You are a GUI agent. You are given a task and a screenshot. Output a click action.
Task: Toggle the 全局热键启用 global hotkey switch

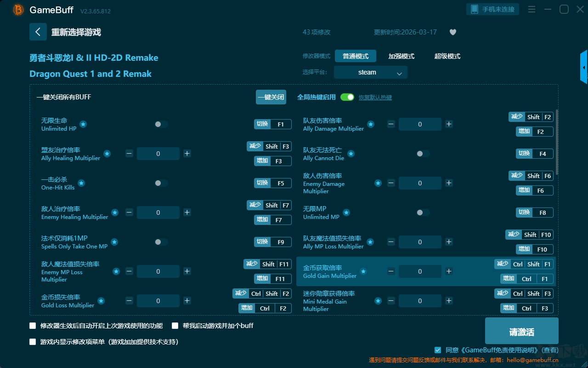347,97
